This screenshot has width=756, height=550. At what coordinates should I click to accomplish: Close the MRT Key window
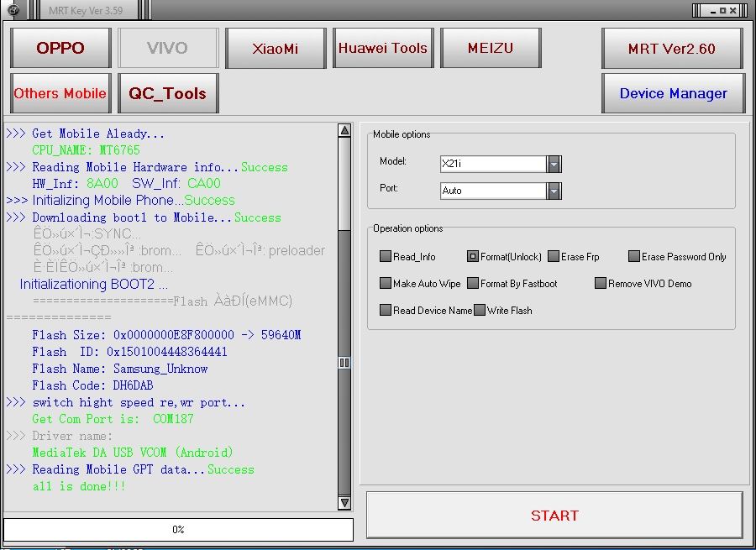point(732,11)
